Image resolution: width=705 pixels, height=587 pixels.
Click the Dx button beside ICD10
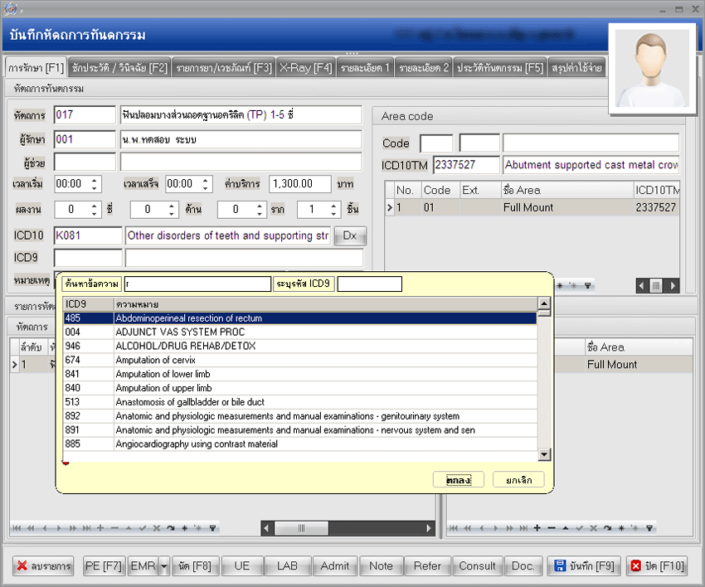[x=349, y=236]
